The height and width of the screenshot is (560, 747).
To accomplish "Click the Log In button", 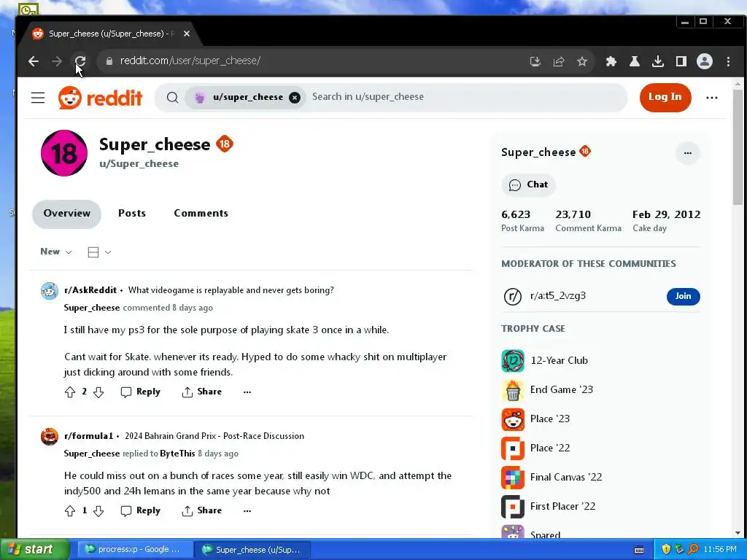I will (665, 97).
